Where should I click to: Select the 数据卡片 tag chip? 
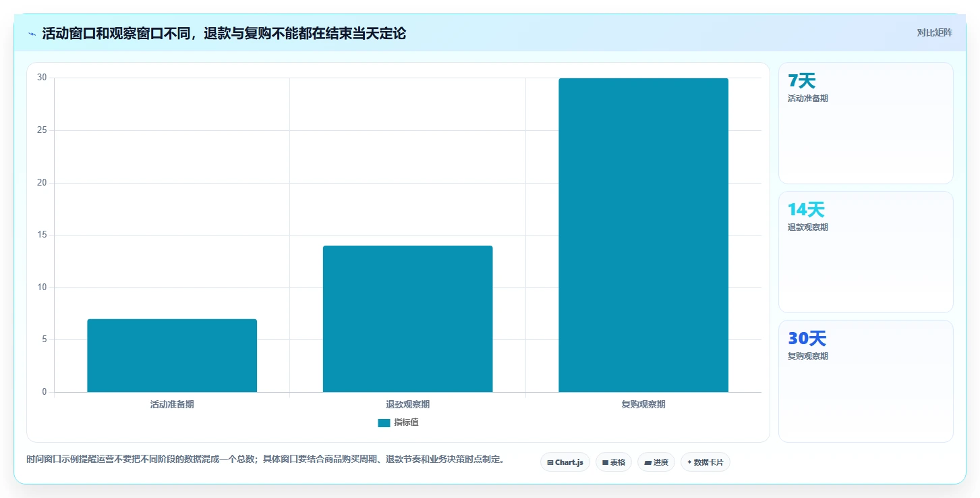[x=705, y=462]
